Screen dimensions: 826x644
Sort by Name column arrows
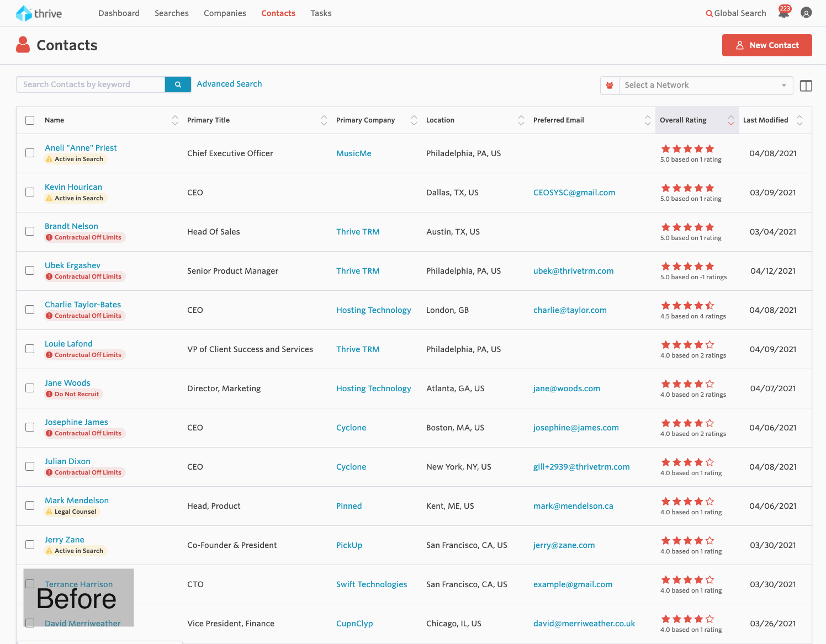click(x=175, y=120)
